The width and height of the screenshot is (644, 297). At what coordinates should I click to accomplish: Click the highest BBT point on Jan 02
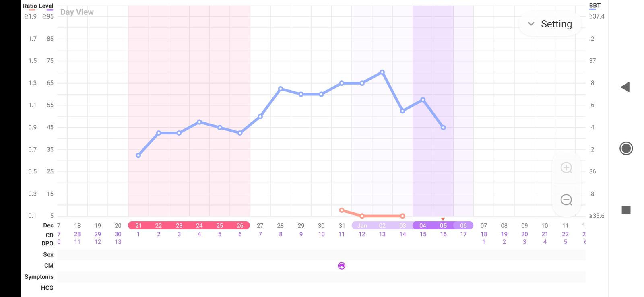(382, 72)
